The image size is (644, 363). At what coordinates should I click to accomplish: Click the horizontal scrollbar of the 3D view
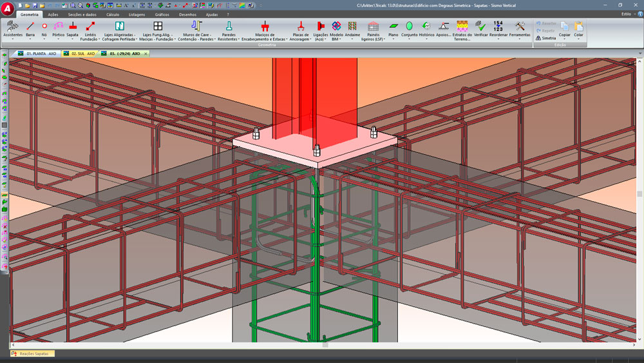click(x=325, y=345)
